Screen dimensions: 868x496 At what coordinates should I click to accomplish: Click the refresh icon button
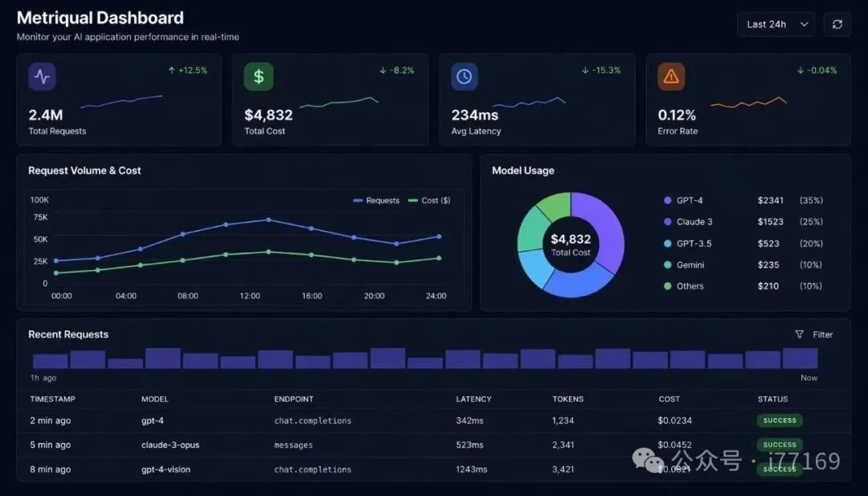point(837,24)
